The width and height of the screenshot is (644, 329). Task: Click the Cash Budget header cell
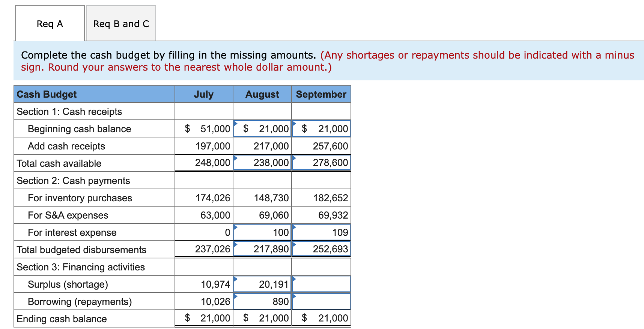tap(94, 94)
